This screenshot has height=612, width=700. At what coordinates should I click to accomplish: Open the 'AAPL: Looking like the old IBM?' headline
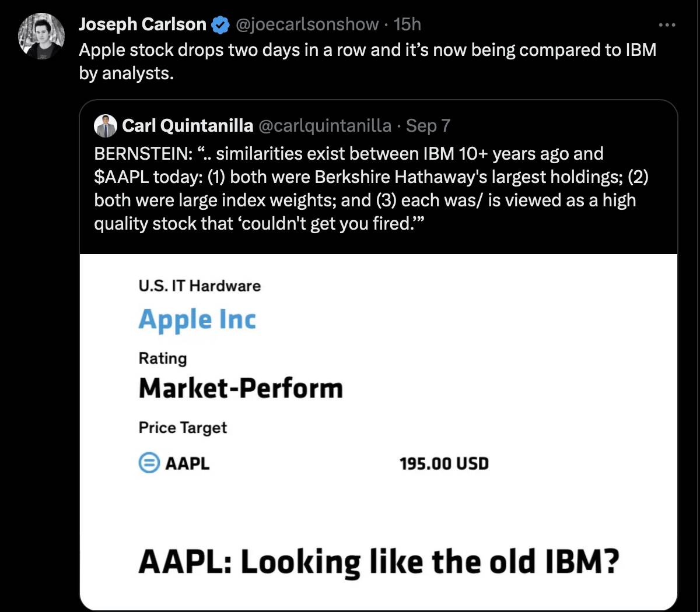pos(378,562)
